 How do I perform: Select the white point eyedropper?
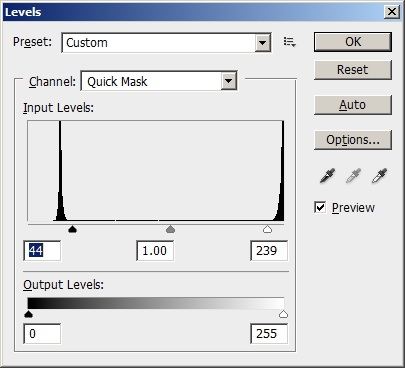pos(379,176)
